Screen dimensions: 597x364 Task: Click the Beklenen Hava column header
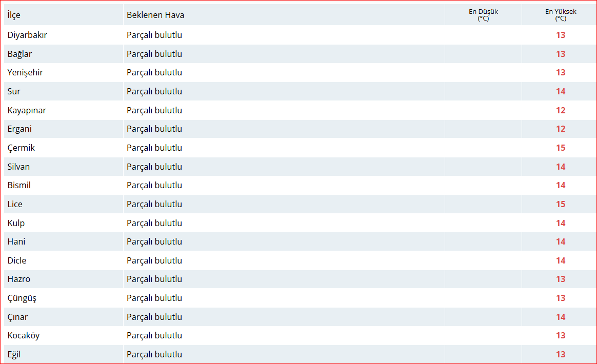155,15
